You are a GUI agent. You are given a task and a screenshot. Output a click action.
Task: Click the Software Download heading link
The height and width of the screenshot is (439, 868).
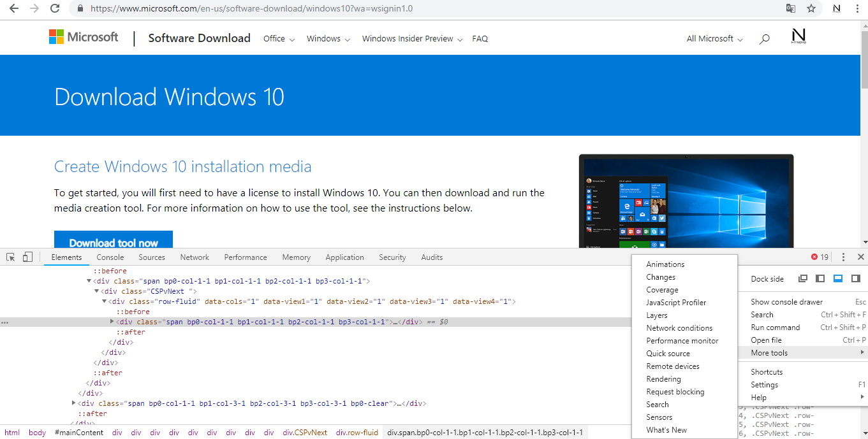[200, 38]
